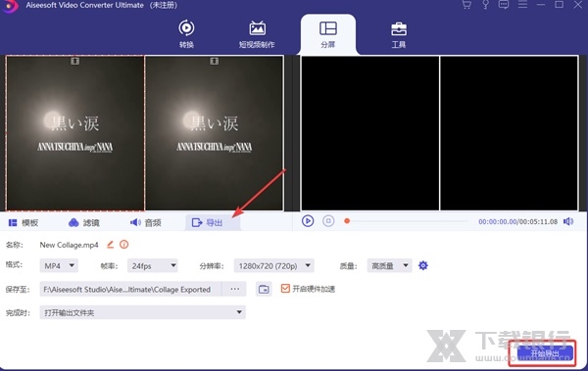Open the output folder icon
This screenshot has height=371, width=588.
[x=264, y=289]
